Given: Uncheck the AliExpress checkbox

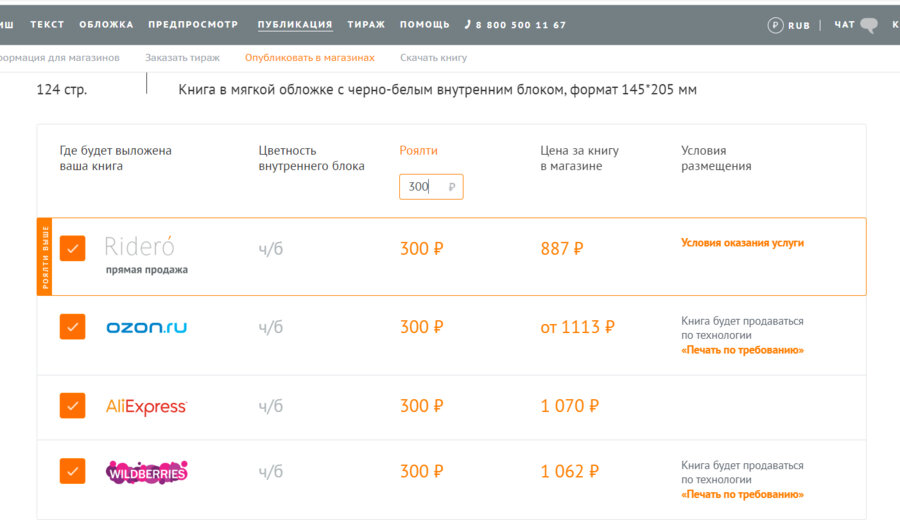Looking at the screenshot, I should pyautogui.click(x=72, y=406).
